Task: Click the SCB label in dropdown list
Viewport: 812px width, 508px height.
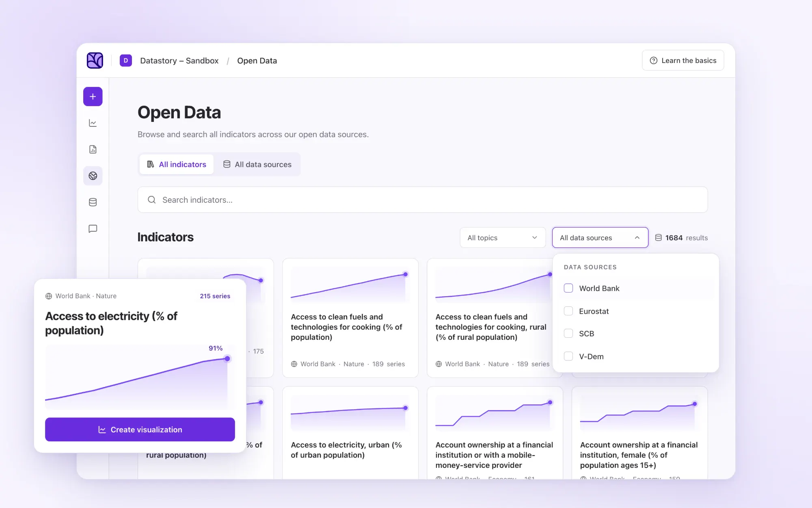Action: (587, 334)
